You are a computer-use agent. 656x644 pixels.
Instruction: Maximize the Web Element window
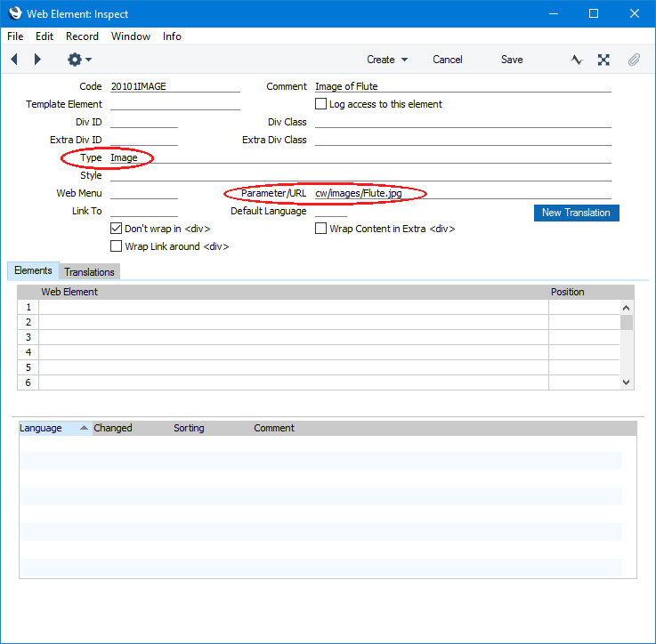click(593, 13)
